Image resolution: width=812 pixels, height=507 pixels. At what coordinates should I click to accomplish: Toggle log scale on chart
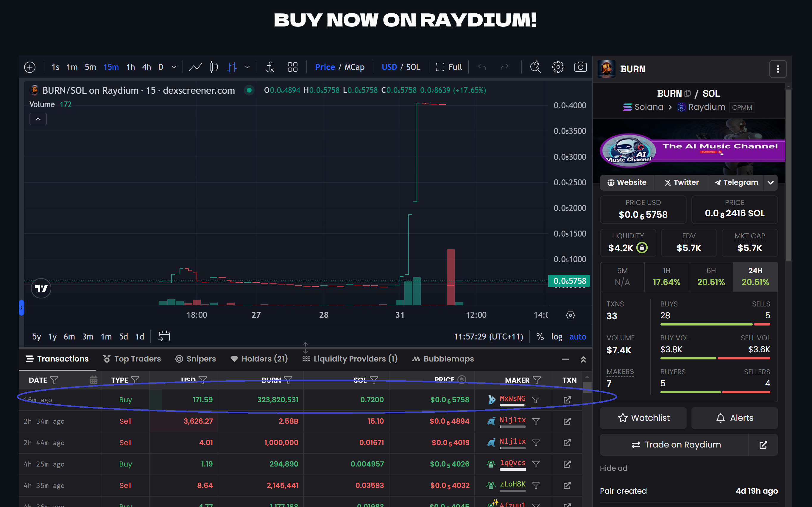point(557,337)
